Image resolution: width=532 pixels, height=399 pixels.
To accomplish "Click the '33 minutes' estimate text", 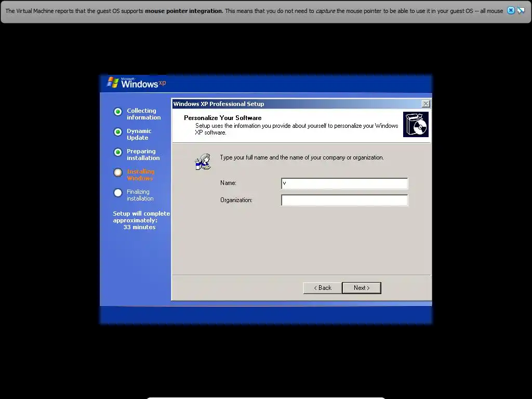I will [139, 227].
